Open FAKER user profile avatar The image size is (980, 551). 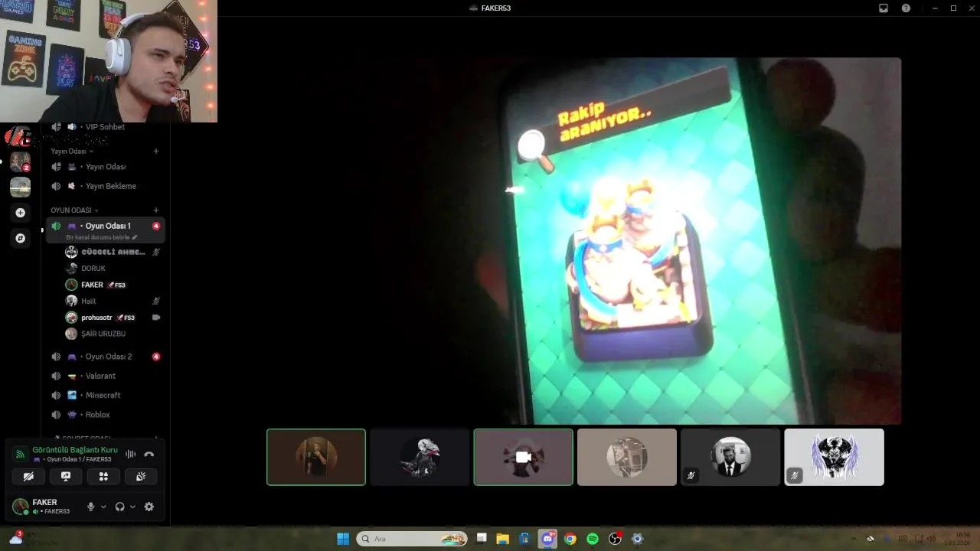click(21, 506)
